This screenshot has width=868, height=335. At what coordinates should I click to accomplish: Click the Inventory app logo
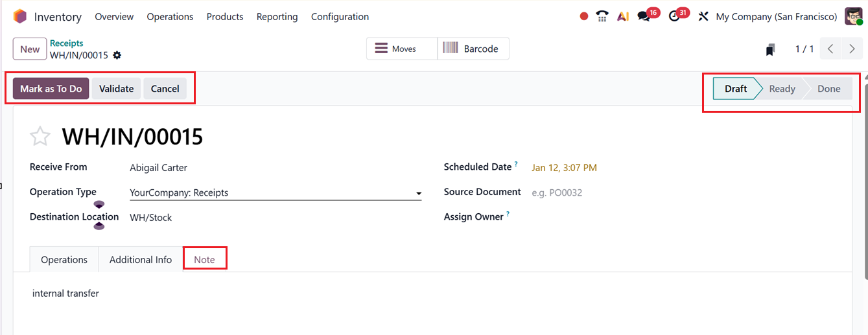20,16
